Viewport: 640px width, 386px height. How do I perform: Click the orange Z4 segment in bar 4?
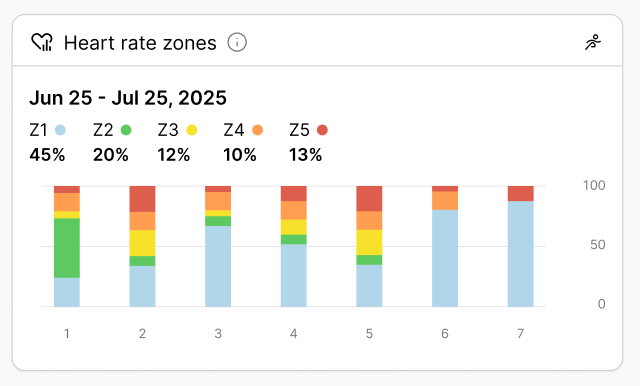pyautogui.click(x=294, y=210)
